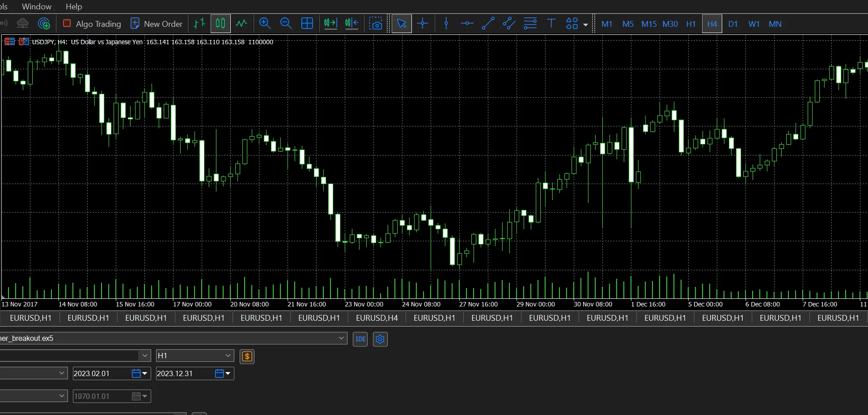Image resolution: width=868 pixels, height=415 pixels.
Task: Open the Help menu
Action: (x=74, y=7)
